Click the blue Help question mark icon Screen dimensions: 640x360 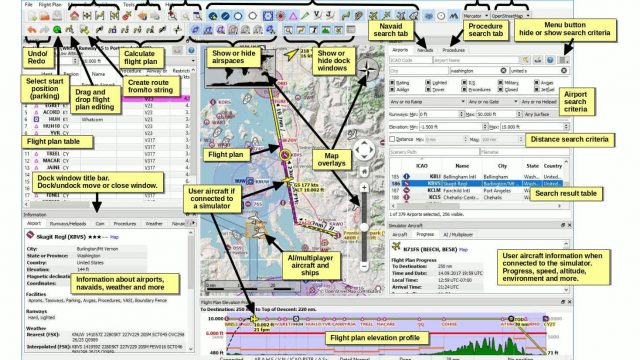(550, 60)
